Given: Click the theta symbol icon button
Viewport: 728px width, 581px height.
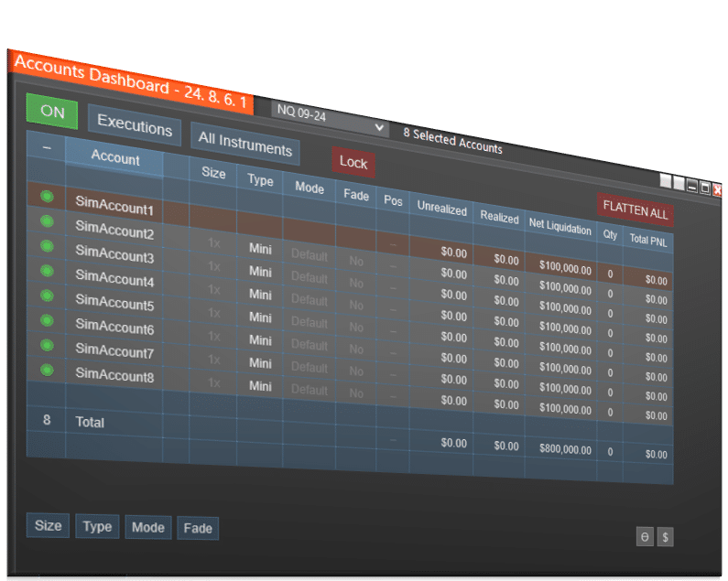Looking at the screenshot, I should (x=645, y=537).
